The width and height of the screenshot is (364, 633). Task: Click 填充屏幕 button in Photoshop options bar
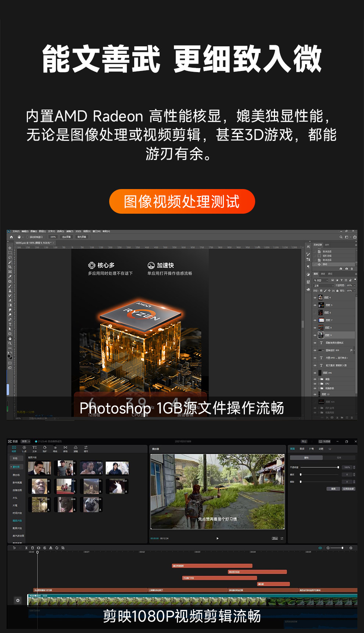click(82, 237)
